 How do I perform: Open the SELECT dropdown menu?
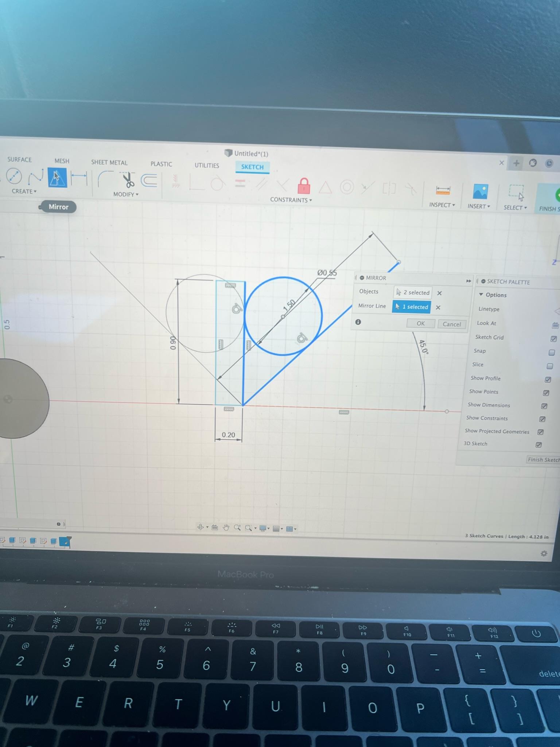[x=515, y=207]
